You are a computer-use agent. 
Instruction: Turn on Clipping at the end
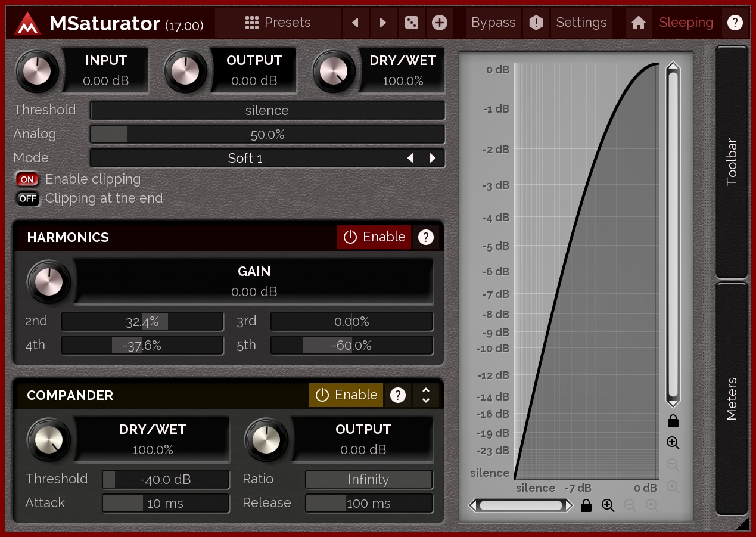tap(27, 198)
